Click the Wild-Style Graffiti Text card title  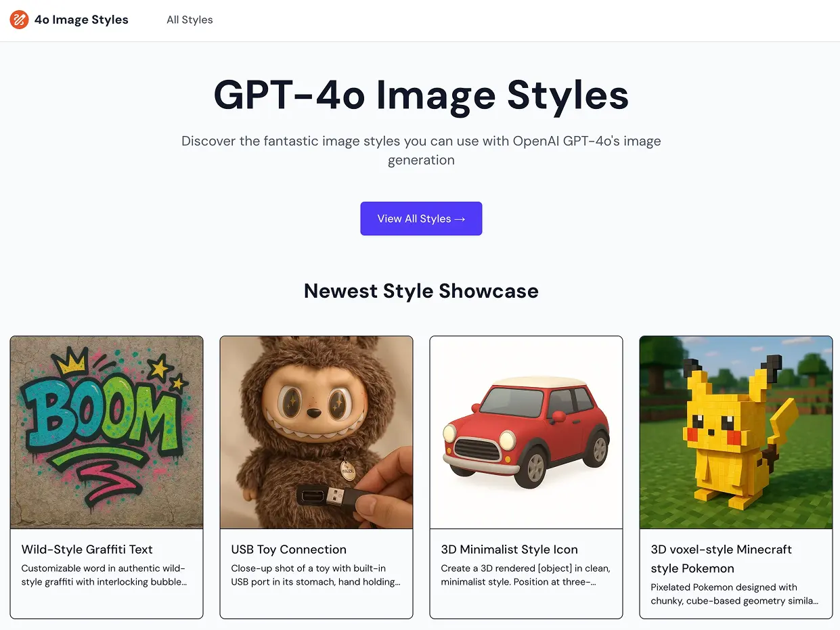tap(87, 549)
